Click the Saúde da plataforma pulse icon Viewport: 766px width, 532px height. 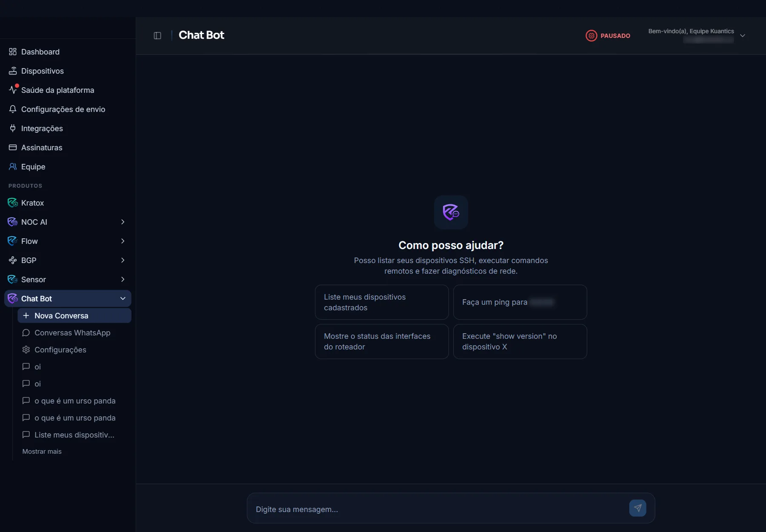[x=13, y=90]
